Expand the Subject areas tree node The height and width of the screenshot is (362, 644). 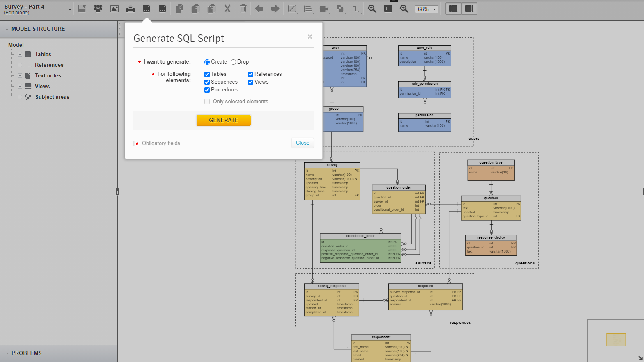pyautogui.click(x=20, y=97)
